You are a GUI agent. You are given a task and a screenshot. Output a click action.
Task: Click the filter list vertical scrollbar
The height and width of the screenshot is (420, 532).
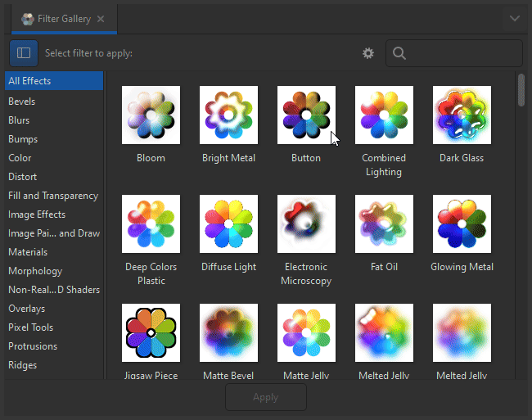[521, 91]
